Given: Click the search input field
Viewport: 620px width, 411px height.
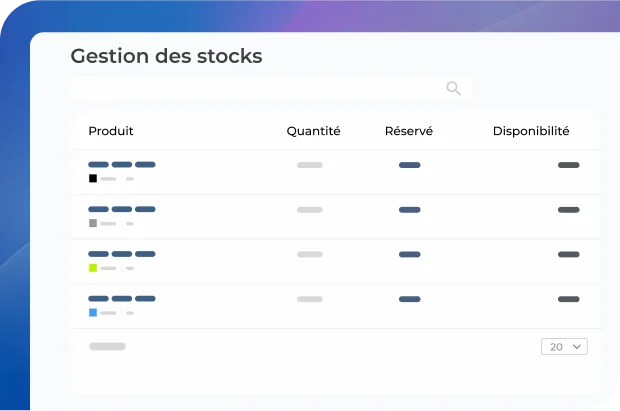Looking at the screenshot, I should [255, 88].
